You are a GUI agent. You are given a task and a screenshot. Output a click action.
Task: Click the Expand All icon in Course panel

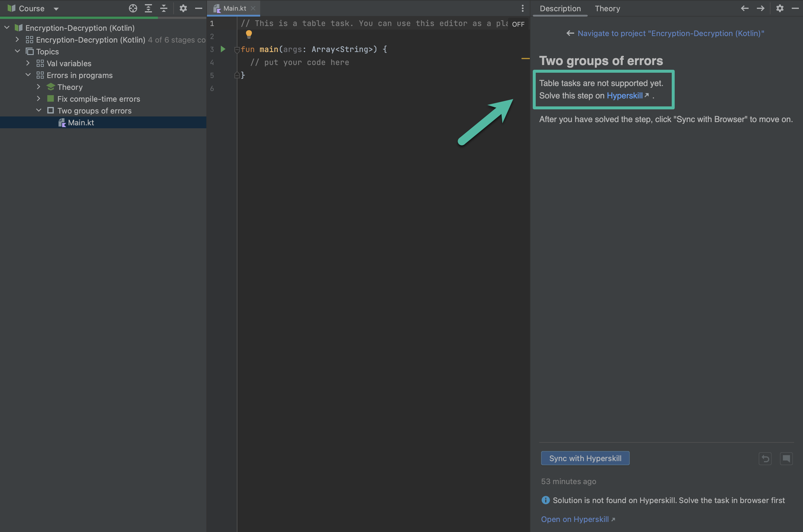click(x=148, y=9)
